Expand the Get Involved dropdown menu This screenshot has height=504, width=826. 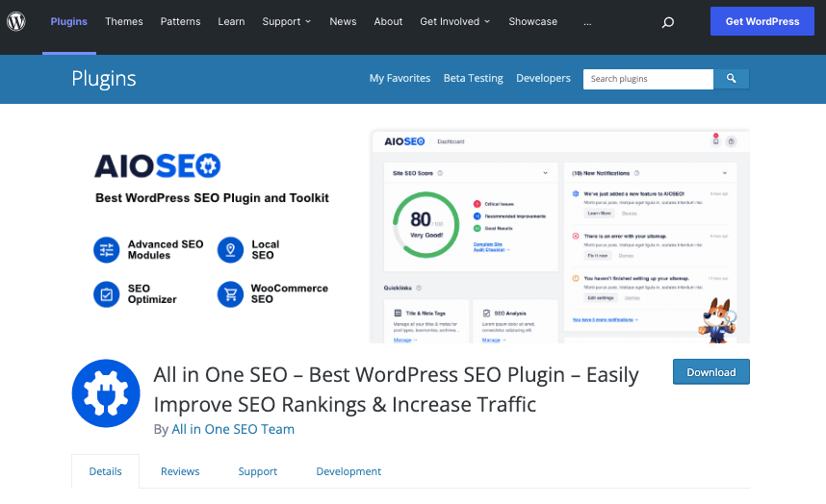[454, 21]
